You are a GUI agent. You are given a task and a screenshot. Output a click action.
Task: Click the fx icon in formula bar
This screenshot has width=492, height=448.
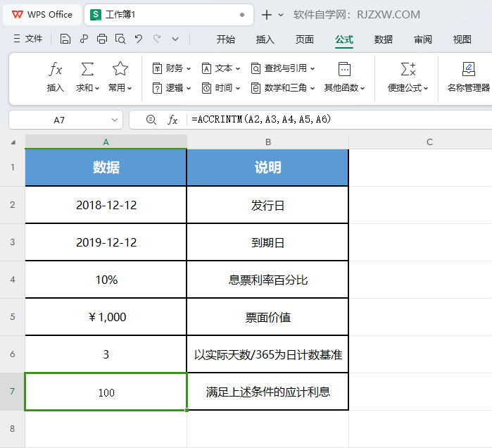pos(172,120)
